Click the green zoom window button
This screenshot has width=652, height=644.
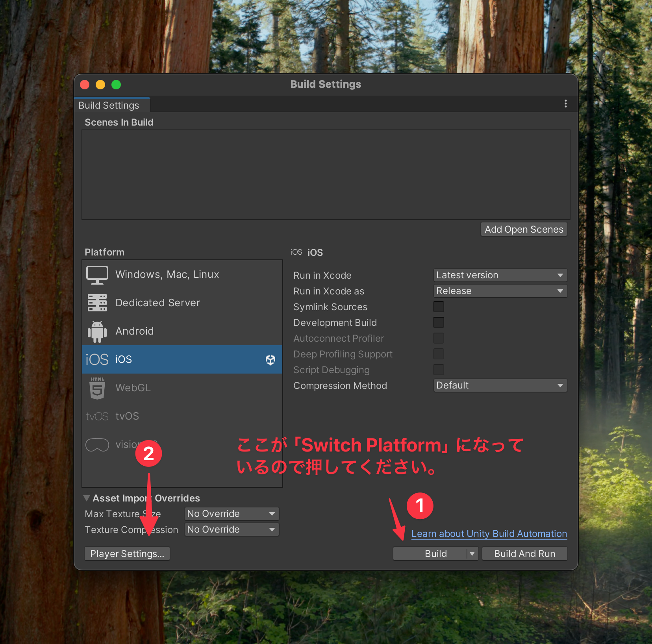click(116, 85)
